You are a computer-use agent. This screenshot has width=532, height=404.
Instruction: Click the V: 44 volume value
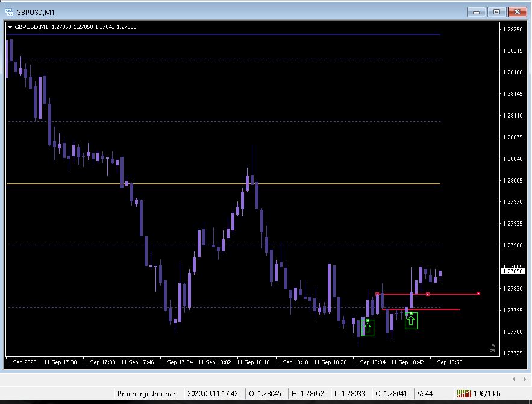(x=425, y=394)
